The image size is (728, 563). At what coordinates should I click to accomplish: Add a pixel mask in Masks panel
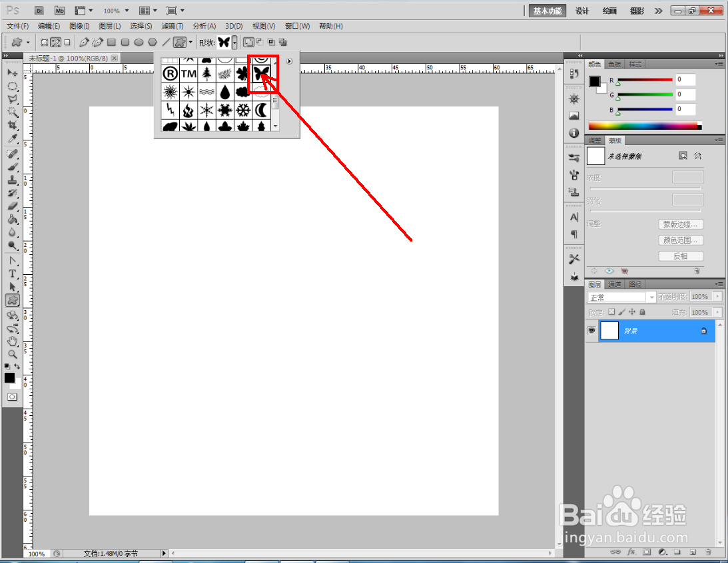tap(683, 156)
